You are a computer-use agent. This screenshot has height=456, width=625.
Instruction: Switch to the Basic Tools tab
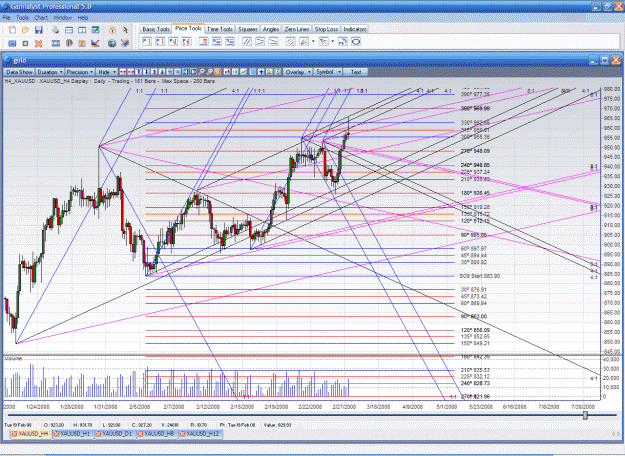(156, 29)
